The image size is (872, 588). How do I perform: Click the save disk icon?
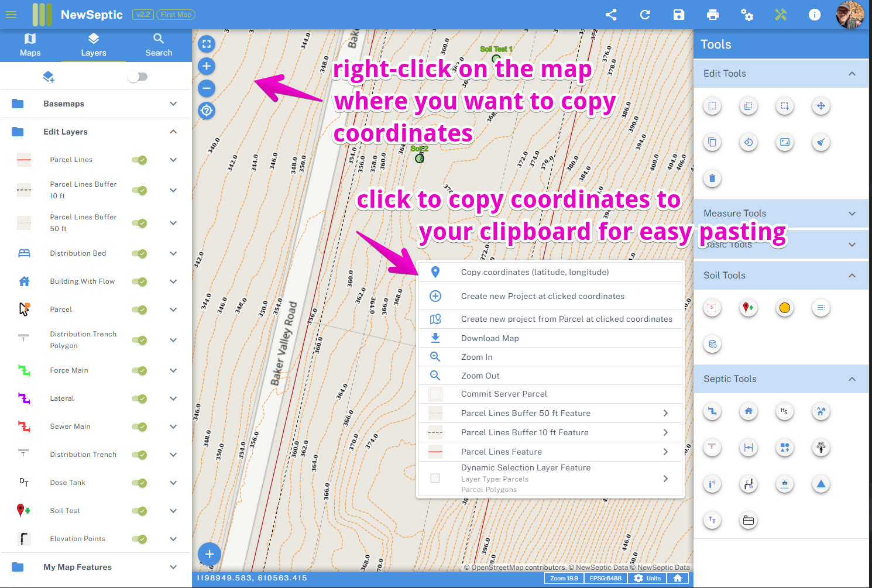coord(679,15)
